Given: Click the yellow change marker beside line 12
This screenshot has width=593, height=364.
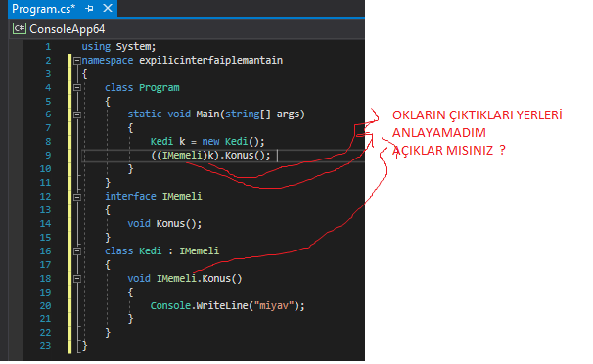Looking at the screenshot, I should coord(69,197).
